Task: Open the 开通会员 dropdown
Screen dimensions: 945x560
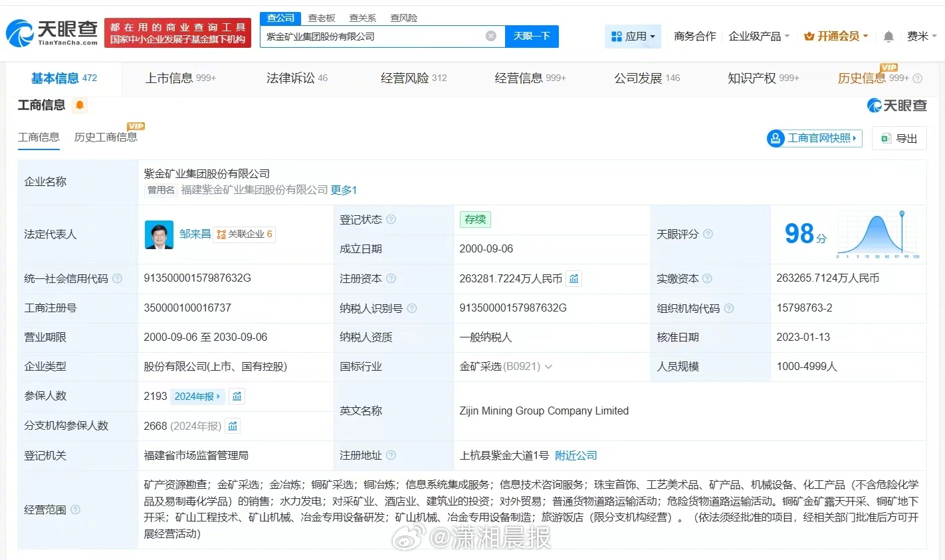Action: (x=836, y=36)
